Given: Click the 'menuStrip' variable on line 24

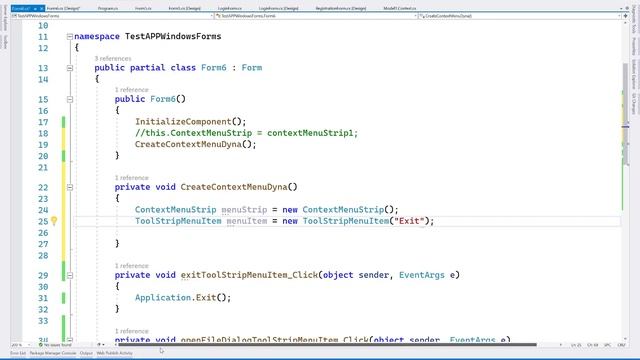Looking at the screenshot, I should pos(244,210).
